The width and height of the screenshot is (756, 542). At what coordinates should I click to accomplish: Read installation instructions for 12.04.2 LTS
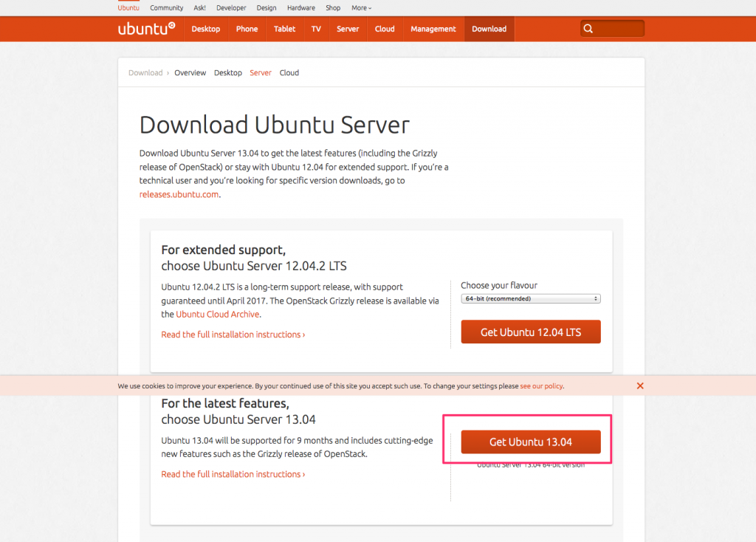pos(233,335)
